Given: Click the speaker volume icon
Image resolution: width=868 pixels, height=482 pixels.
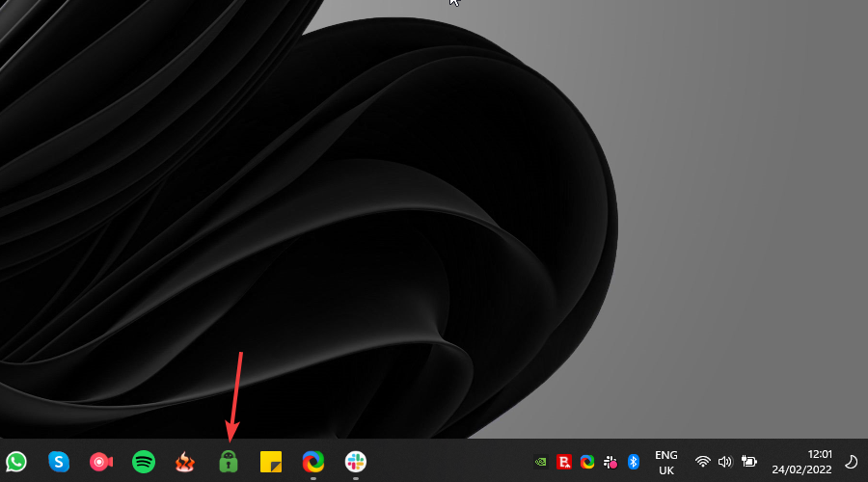Looking at the screenshot, I should [725, 462].
